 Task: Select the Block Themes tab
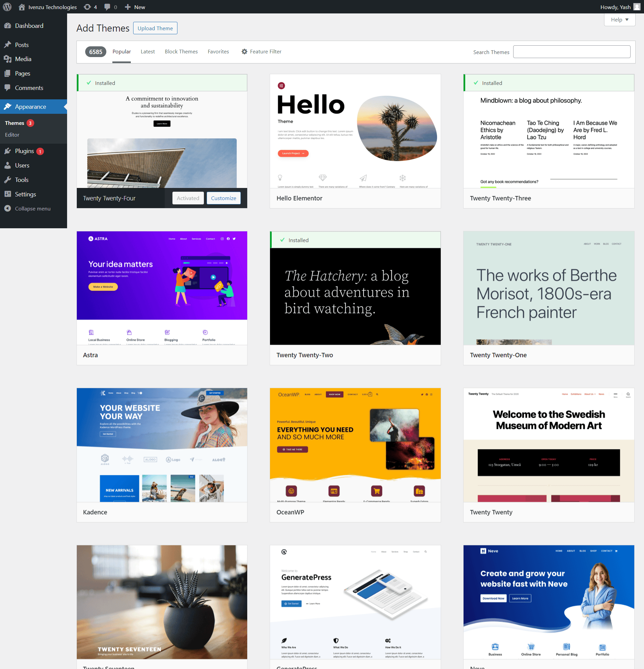coord(181,51)
